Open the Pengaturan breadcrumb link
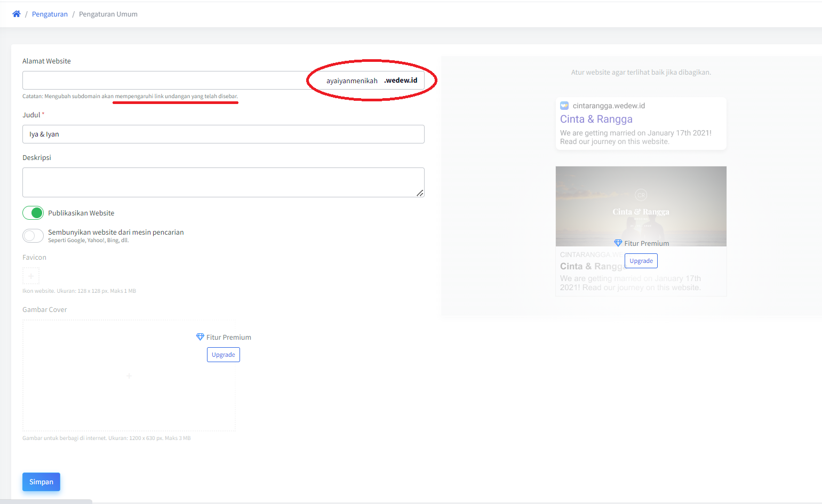Screen dimensions: 822x504 tap(50, 14)
